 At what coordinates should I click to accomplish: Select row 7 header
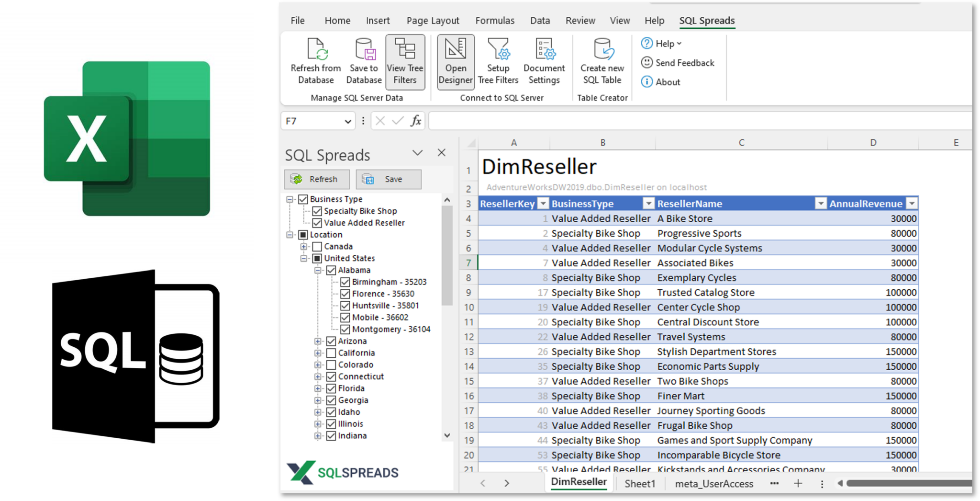[468, 263]
